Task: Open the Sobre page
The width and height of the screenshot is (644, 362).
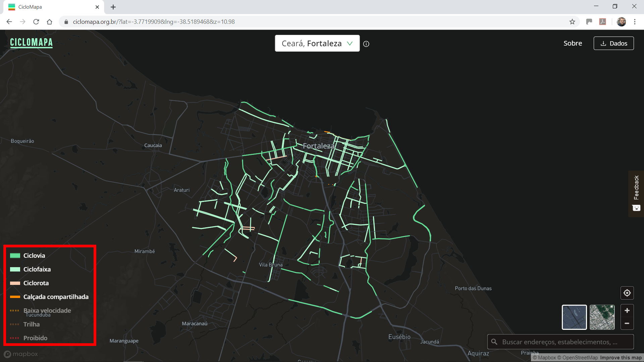Action: point(573,43)
